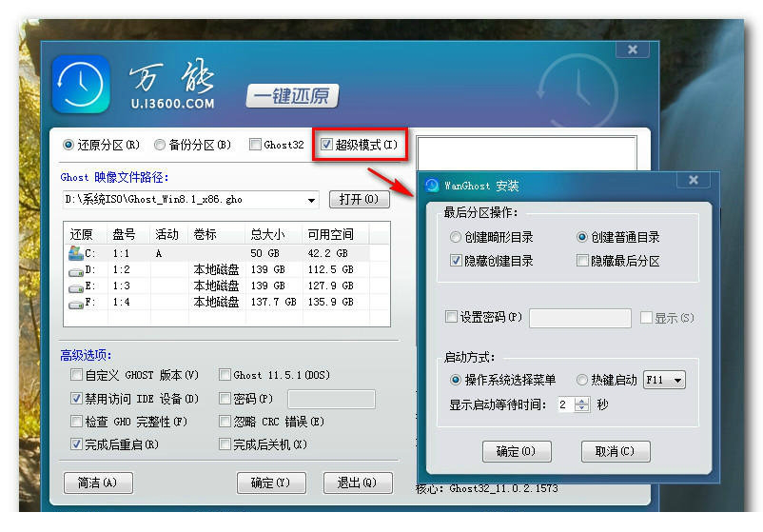The height and width of the screenshot is (532, 763).
Task: Click the 卷标 column header
Action: [205, 234]
